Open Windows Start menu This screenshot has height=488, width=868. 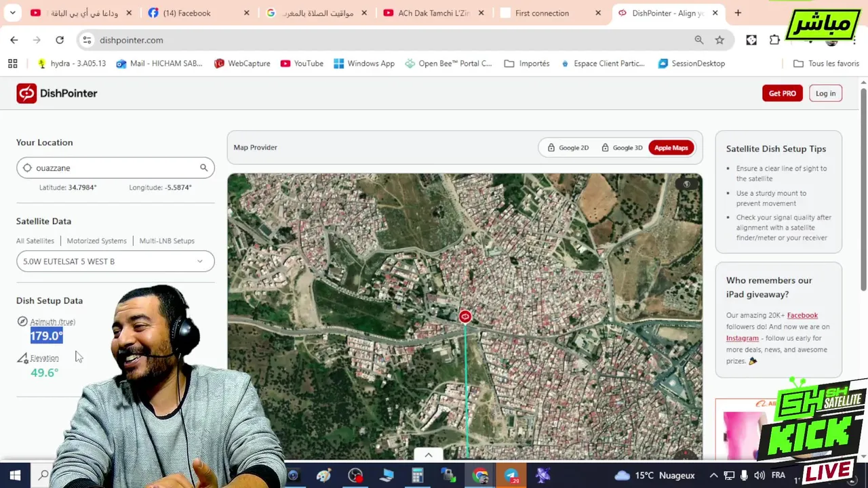[x=15, y=476]
